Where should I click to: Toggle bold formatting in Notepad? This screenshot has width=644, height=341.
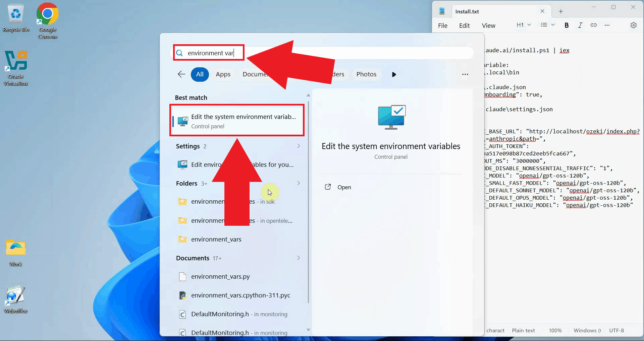[x=567, y=25]
